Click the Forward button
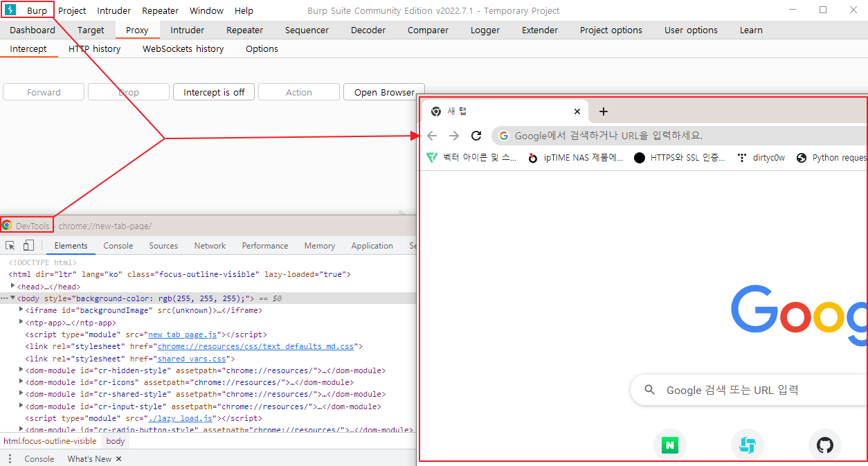The height and width of the screenshot is (466, 868). (x=44, y=92)
